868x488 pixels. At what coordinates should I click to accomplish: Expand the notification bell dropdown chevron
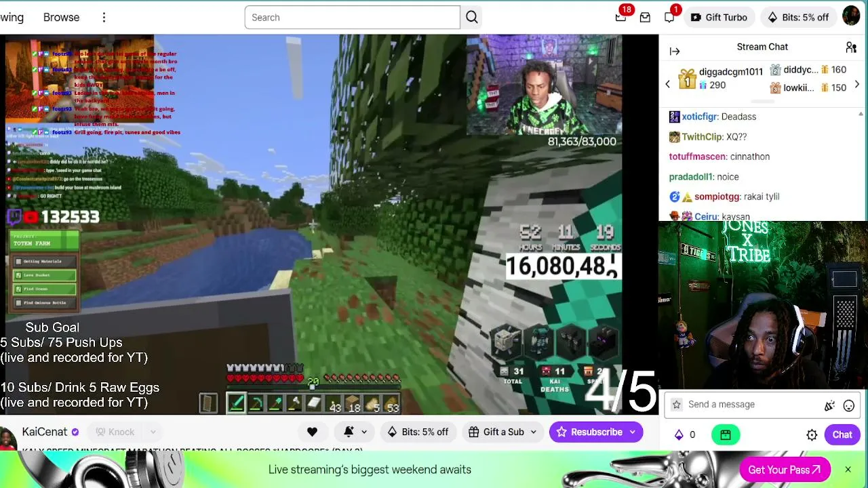coord(364,432)
